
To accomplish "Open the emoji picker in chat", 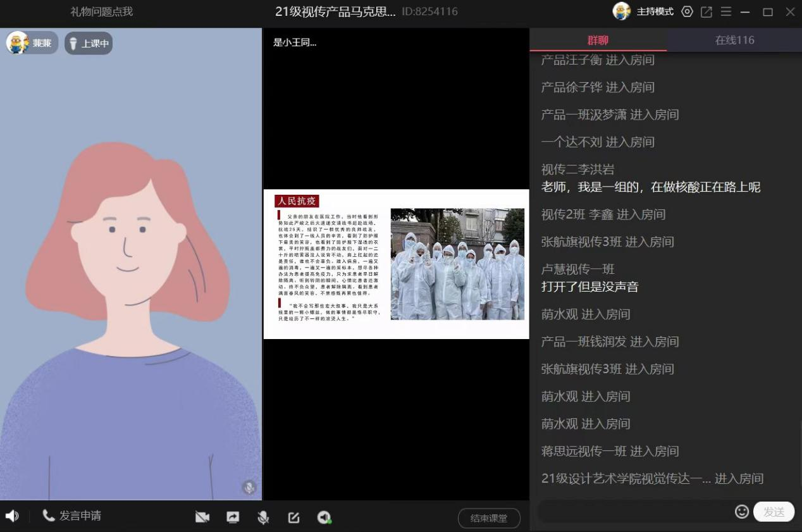I will tap(742, 511).
